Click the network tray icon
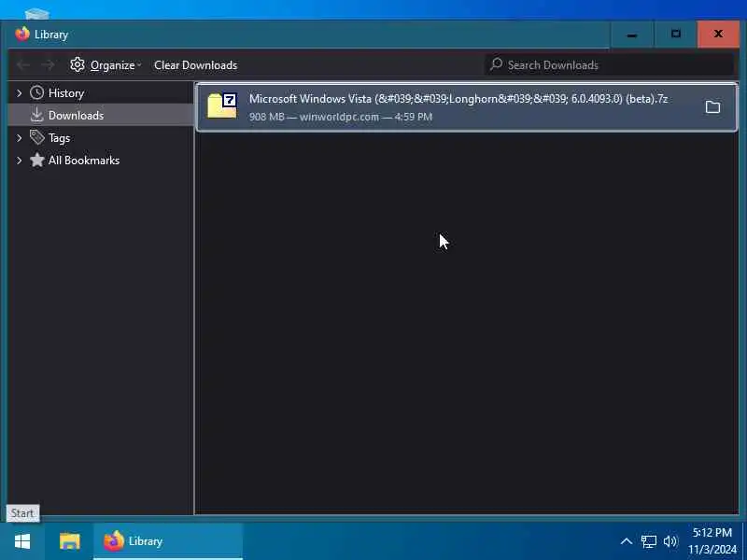Viewport: 747px width, 560px height. tap(648, 541)
